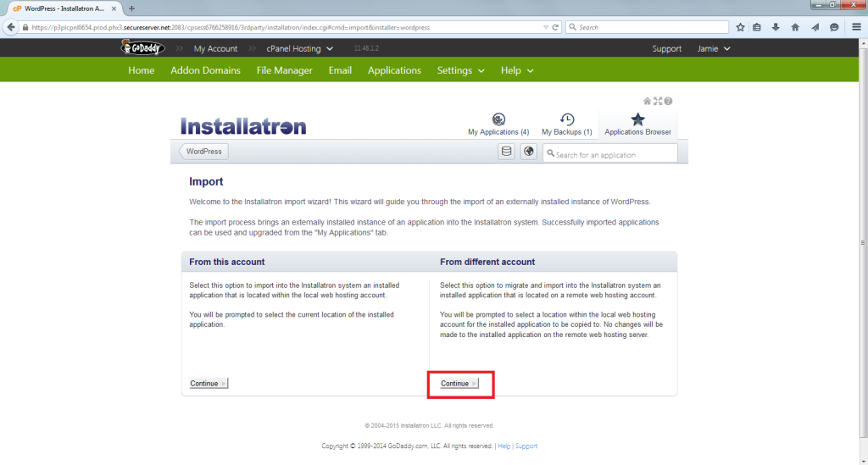Screen dimensions: 868x465
Task: Click the browser home icon
Action: [795, 27]
